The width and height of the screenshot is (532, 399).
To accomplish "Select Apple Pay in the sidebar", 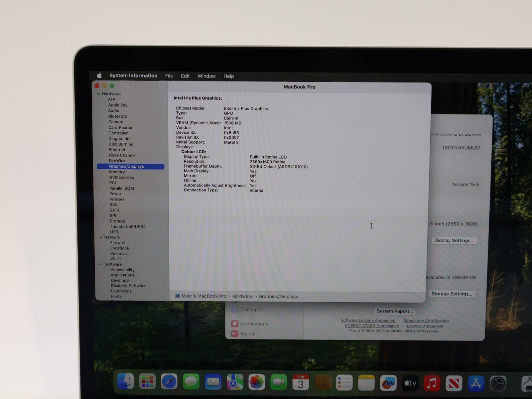I will click(118, 105).
